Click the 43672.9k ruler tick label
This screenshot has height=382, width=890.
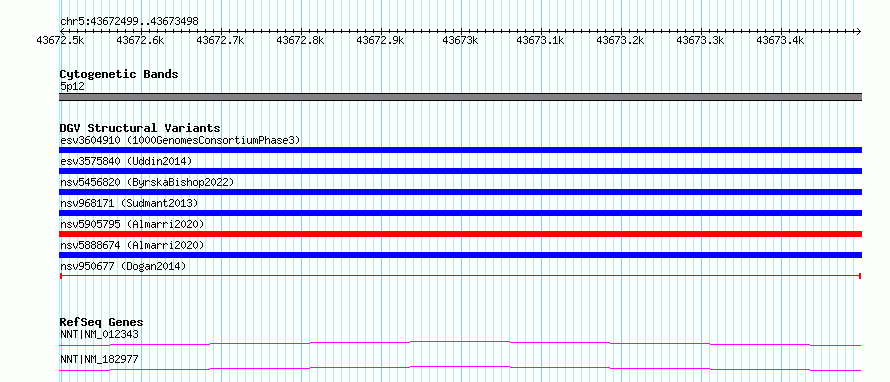tap(380, 40)
